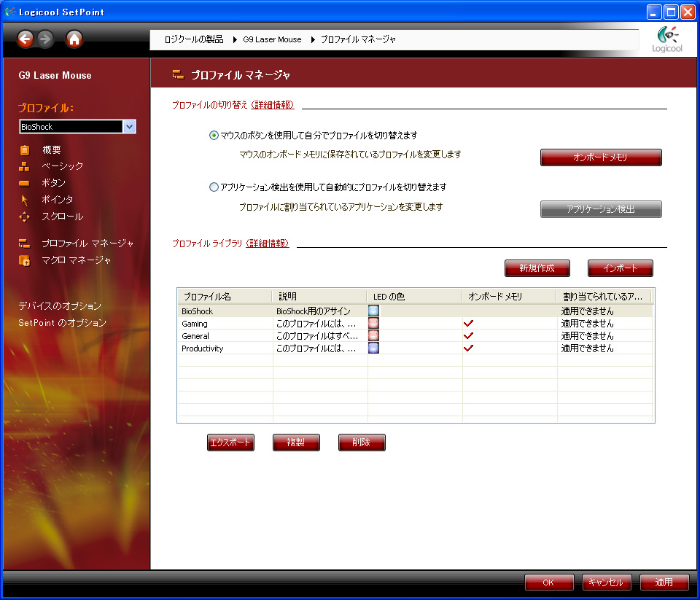The height and width of the screenshot is (600, 700).
Task: Select the General profile row
Action: tap(415, 335)
